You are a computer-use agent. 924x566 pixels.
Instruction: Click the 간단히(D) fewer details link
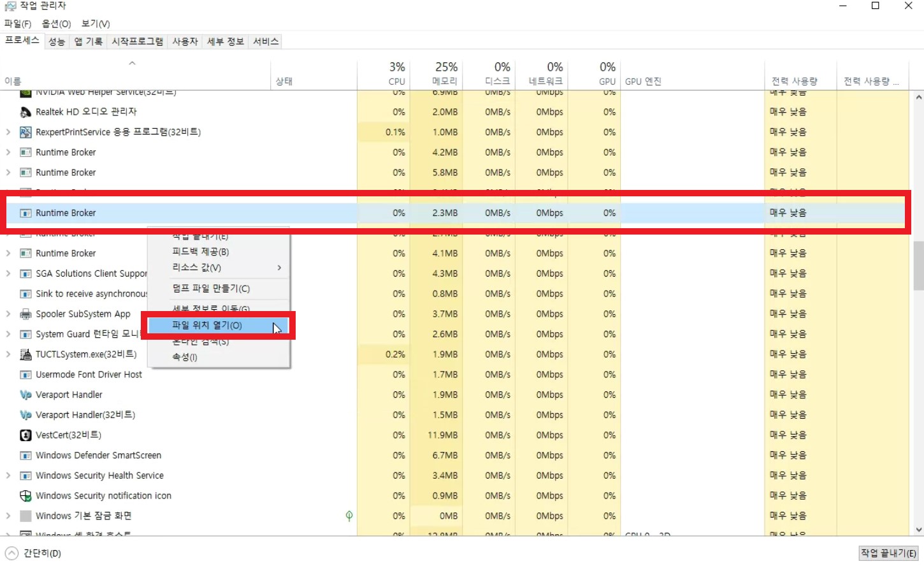coord(42,553)
